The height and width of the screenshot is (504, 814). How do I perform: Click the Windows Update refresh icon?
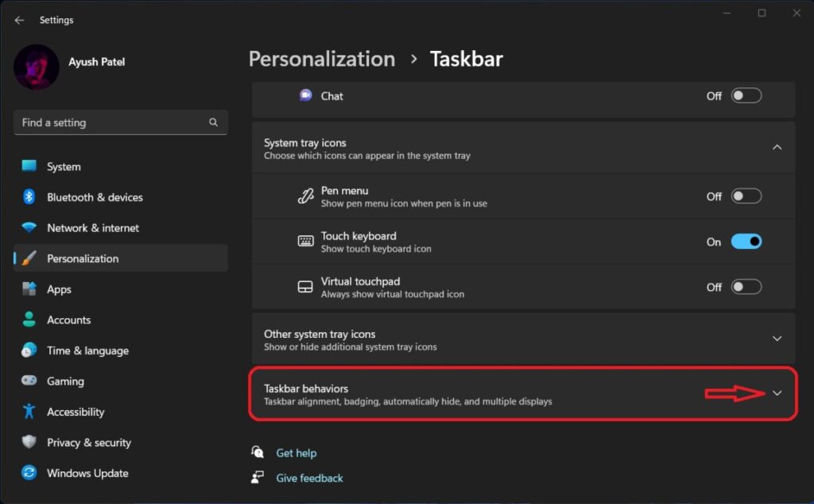pyautogui.click(x=29, y=472)
